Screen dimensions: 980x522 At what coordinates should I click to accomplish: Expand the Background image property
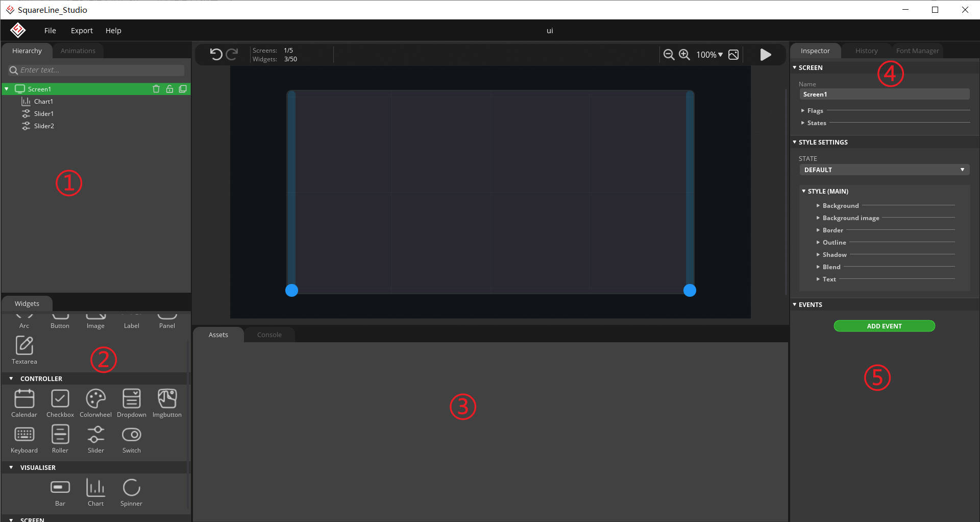click(818, 218)
